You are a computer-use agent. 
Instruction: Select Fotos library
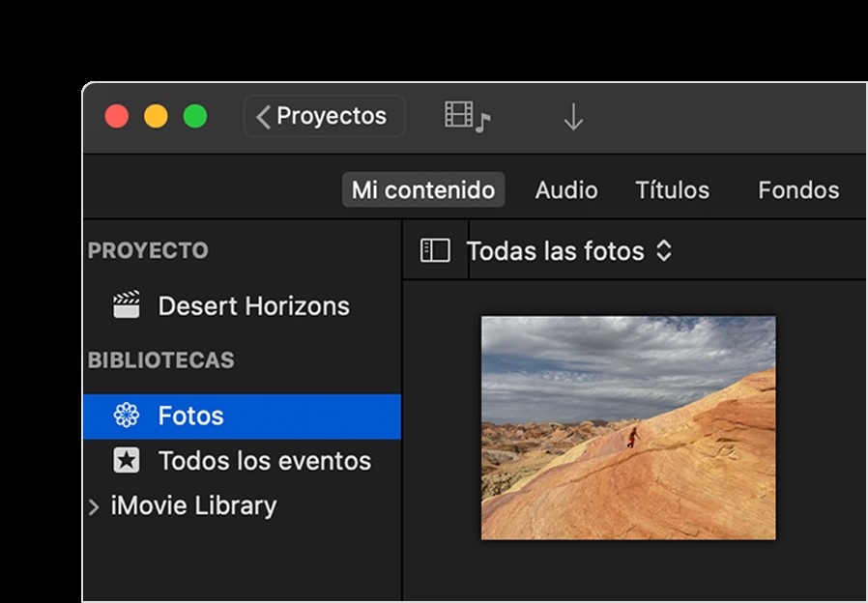click(x=242, y=416)
